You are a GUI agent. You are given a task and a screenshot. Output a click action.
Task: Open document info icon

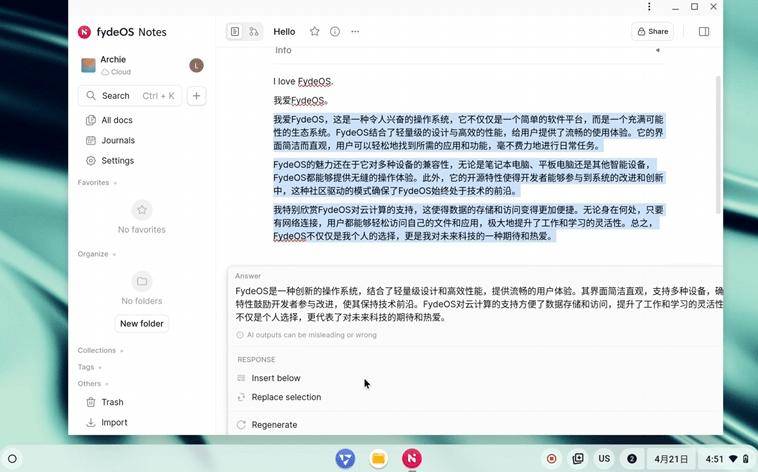click(x=335, y=31)
